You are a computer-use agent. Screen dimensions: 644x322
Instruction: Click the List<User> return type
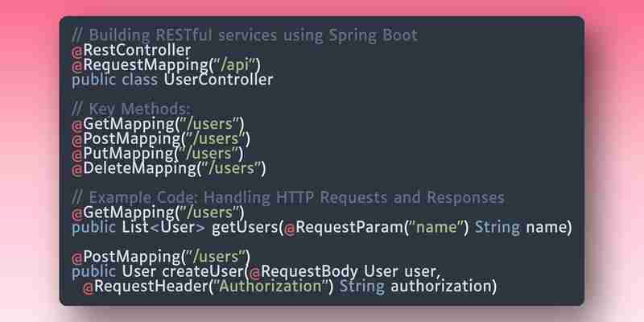pos(163,228)
